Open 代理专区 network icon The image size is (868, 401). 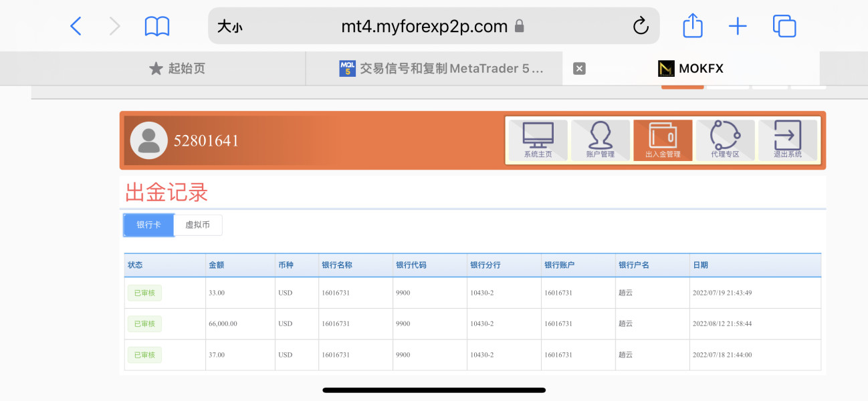tap(726, 140)
